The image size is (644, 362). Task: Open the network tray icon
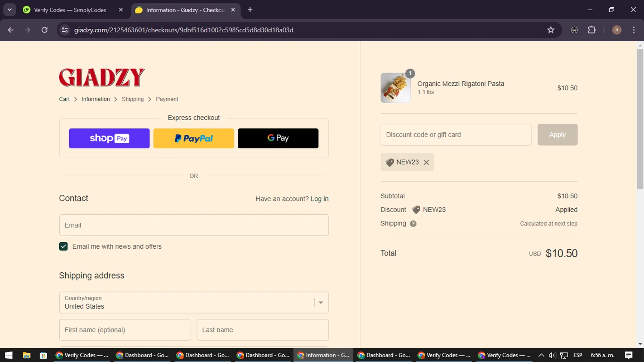point(564,355)
